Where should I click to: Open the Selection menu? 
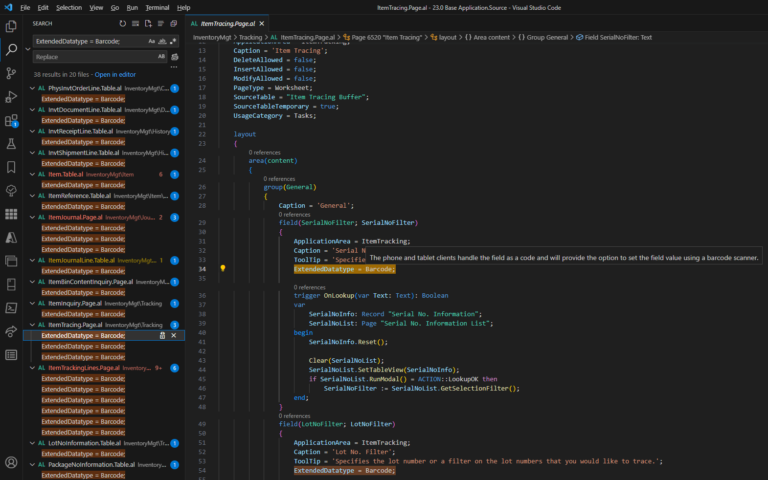click(x=69, y=7)
